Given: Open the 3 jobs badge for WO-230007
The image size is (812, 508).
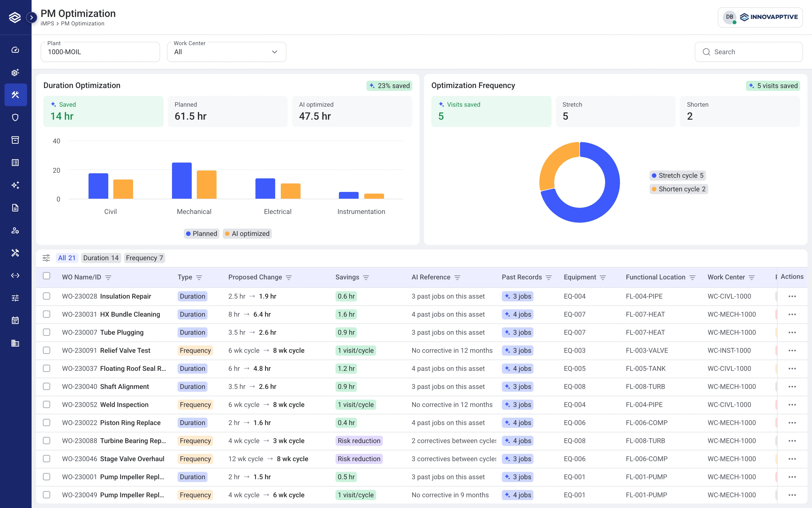Looking at the screenshot, I should 517,332.
